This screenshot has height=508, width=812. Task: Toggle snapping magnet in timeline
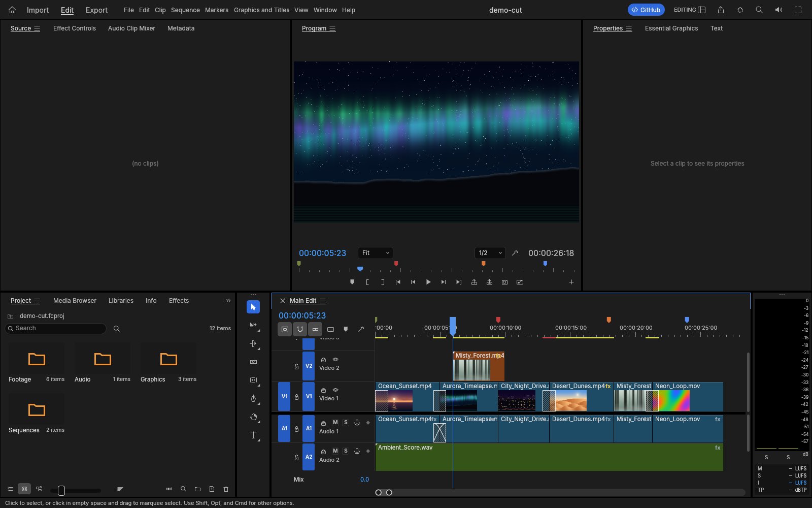coord(300,329)
